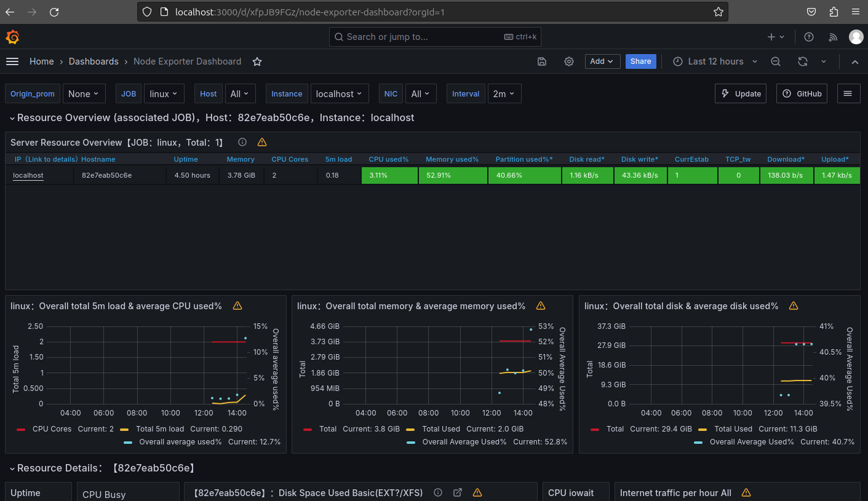Open the Add dropdown button

(602, 61)
